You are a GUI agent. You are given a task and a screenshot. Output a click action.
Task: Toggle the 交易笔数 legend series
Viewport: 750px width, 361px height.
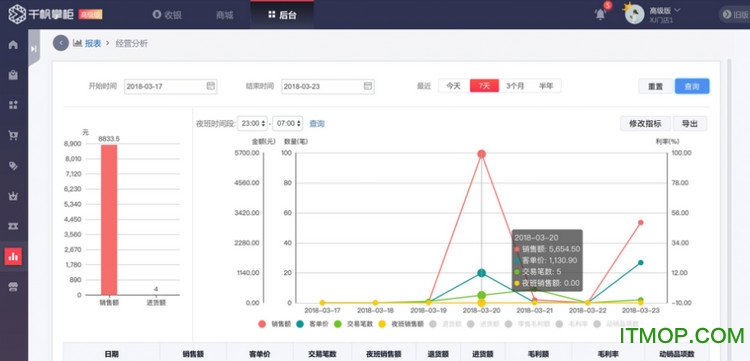pos(353,324)
